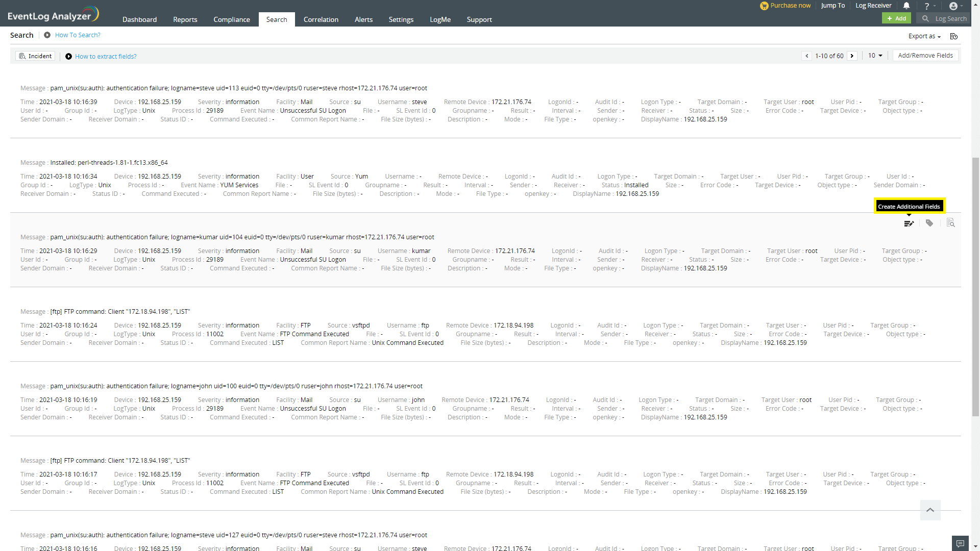Open the Compliance tab

(231, 19)
